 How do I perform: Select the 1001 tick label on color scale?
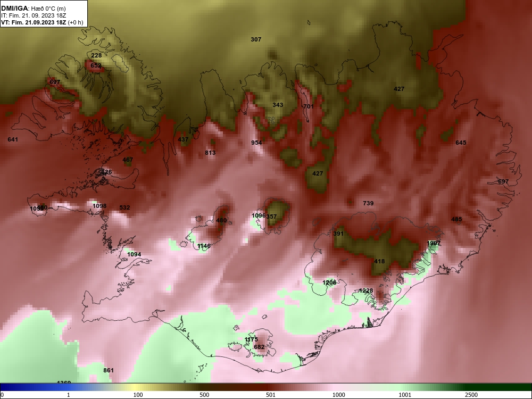(405, 395)
